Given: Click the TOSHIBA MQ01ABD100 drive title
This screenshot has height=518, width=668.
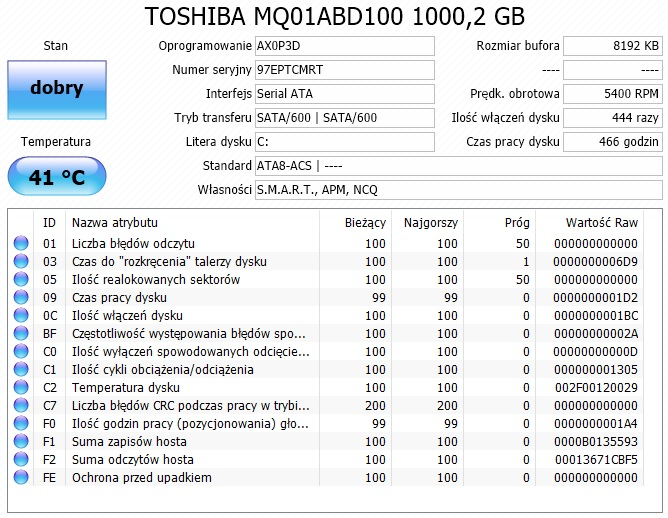Looking at the screenshot, I should coord(335,17).
